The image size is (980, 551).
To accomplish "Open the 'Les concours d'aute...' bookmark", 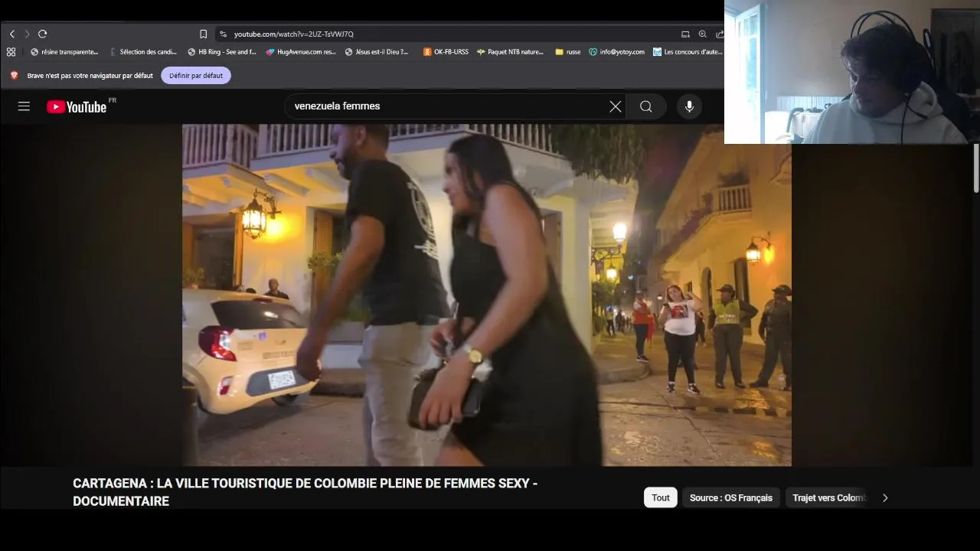I will pos(688,52).
